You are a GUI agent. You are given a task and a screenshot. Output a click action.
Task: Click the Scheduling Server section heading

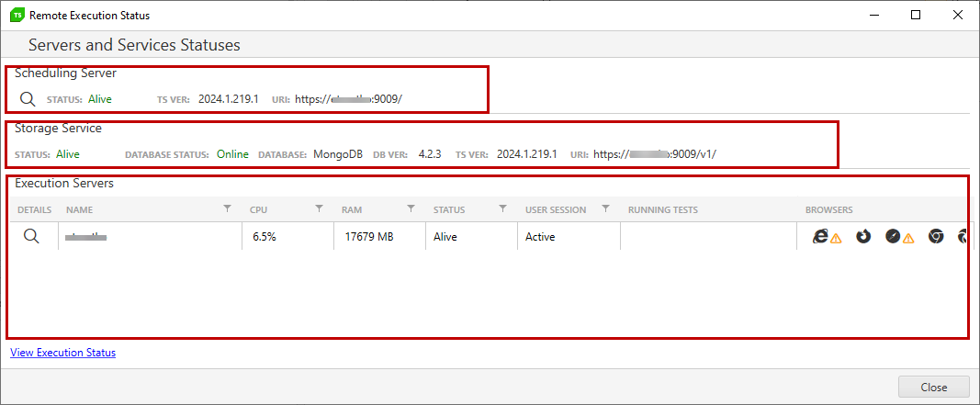[x=65, y=73]
